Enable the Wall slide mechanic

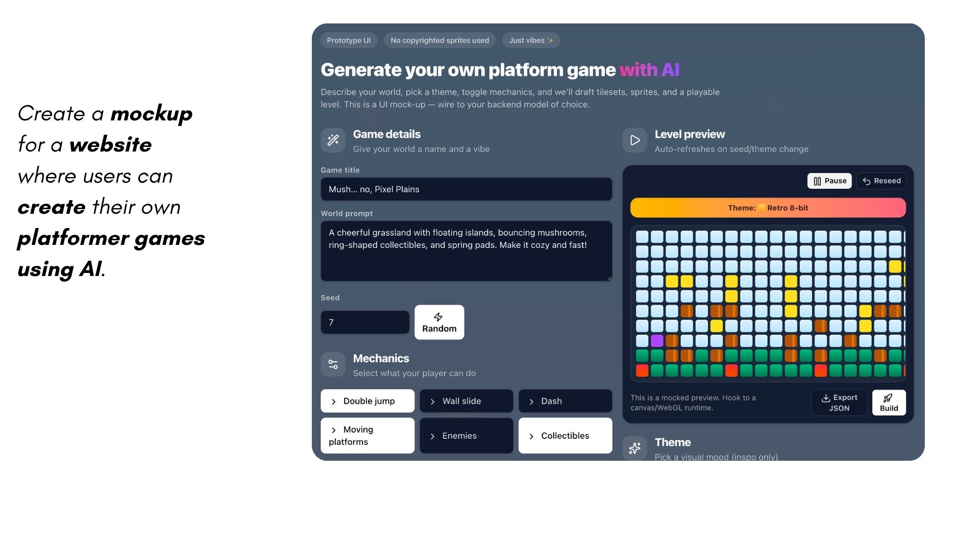[x=466, y=401]
